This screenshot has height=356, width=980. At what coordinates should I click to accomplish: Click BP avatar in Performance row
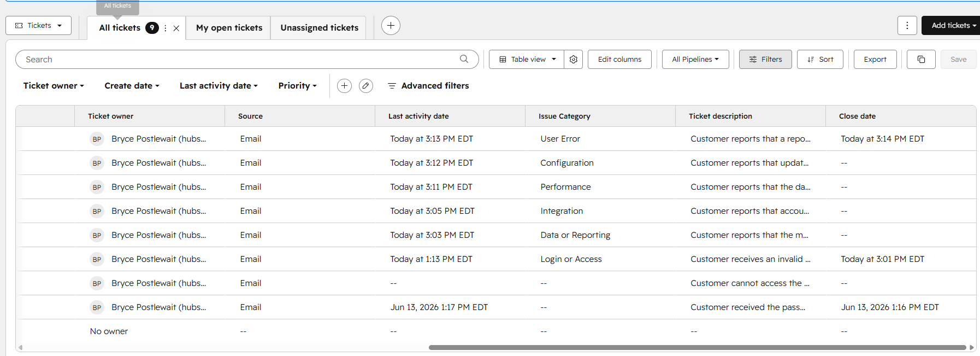tap(97, 187)
